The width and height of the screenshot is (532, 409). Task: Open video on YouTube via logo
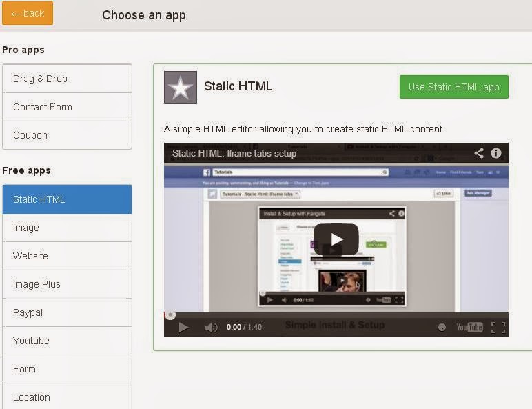coord(469,327)
